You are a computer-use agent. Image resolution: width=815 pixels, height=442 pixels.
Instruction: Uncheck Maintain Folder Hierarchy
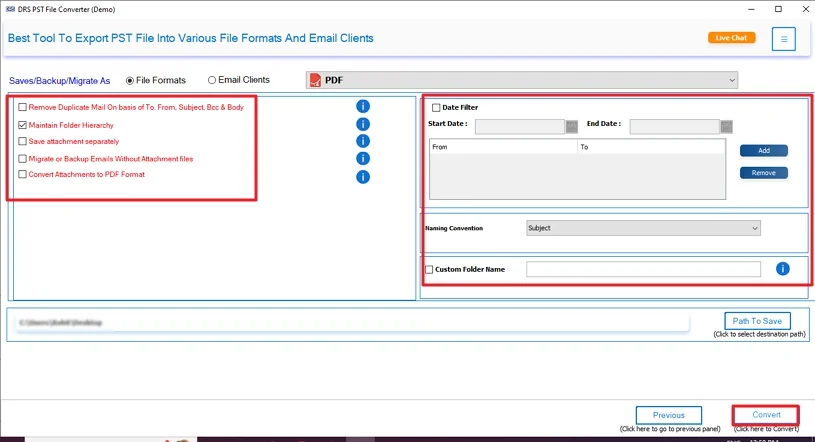click(22, 125)
